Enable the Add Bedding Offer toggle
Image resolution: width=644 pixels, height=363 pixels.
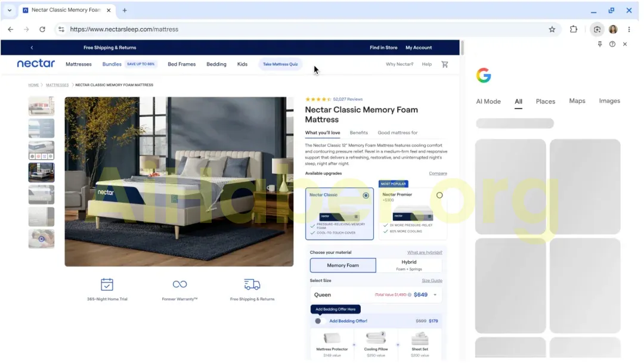[318, 321]
